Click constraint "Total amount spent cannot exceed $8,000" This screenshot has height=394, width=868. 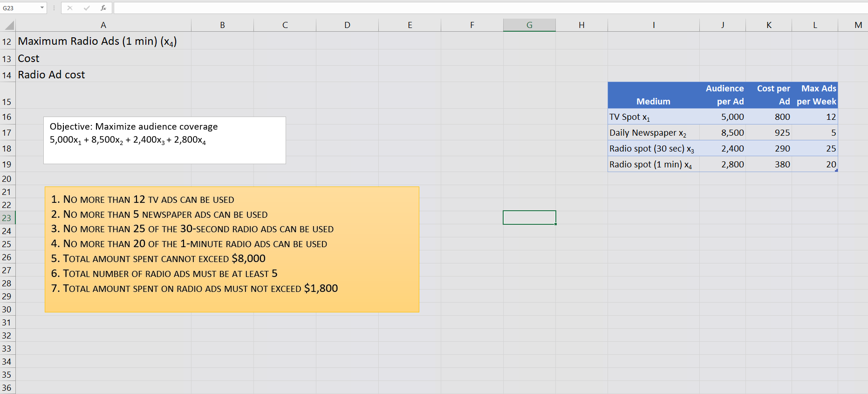click(158, 259)
